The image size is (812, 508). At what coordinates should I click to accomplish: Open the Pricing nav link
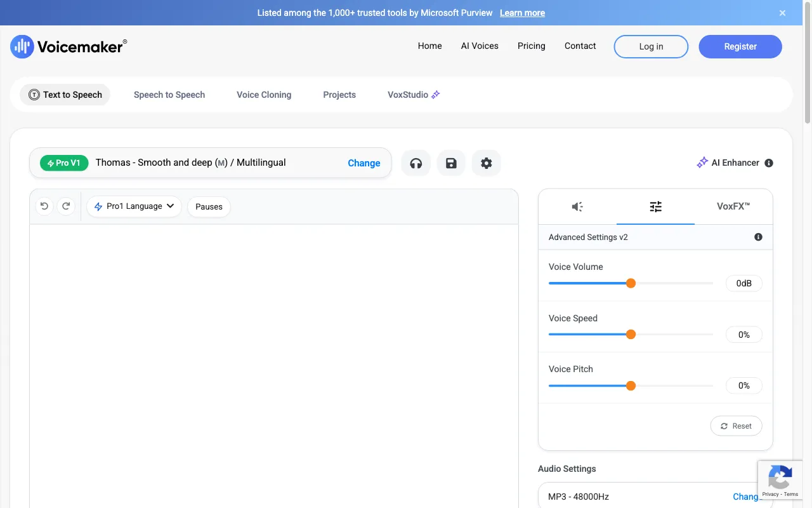[532, 46]
